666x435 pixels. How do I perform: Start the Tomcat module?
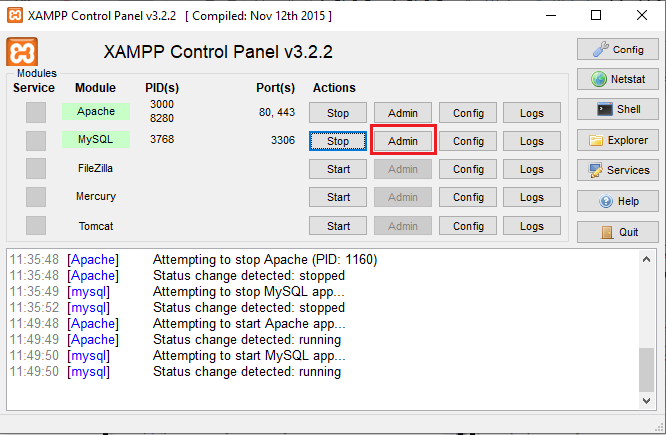point(338,226)
